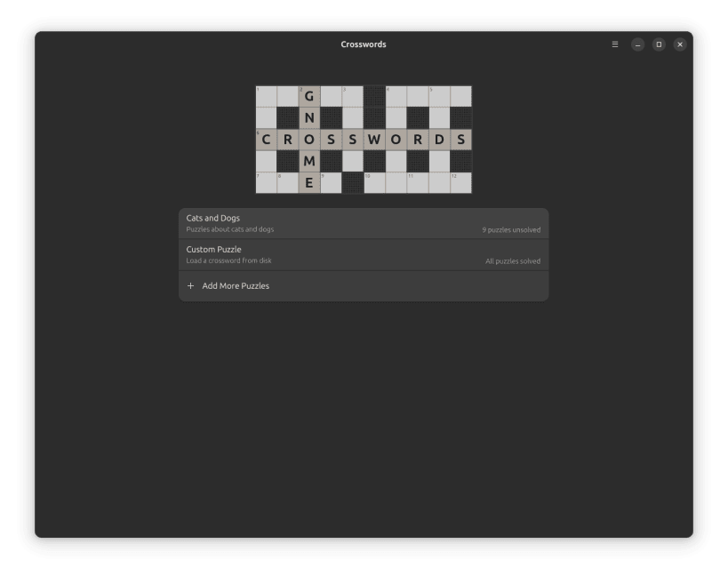This screenshot has height=576, width=728.
Task: Maximize the Crosswords window
Action: tap(659, 44)
